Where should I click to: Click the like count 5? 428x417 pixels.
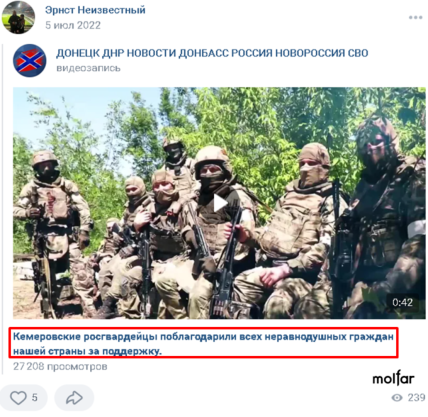(x=34, y=398)
